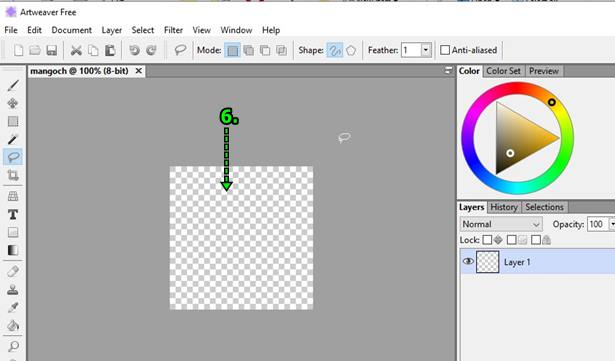
Task: Choose polygon lasso shape
Action: pyautogui.click(x=351, y=50)
